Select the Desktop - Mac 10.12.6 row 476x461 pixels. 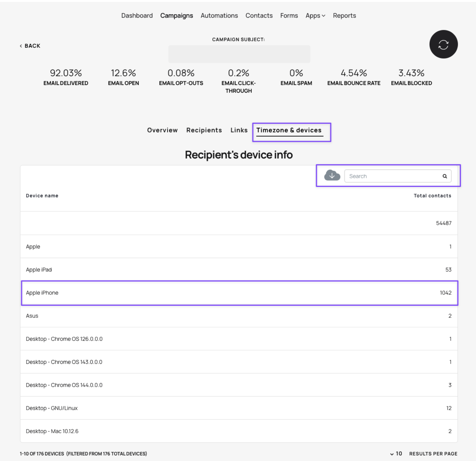[239, 431]
